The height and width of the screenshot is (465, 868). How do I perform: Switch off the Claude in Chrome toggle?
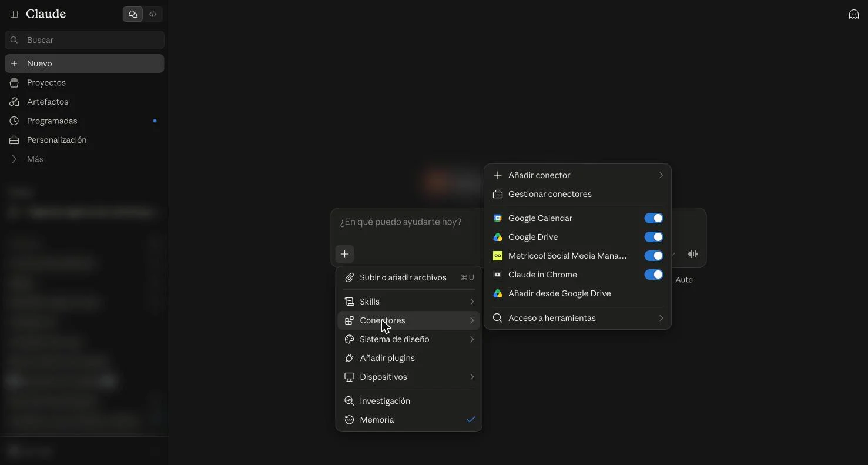(x=653, y=275)
